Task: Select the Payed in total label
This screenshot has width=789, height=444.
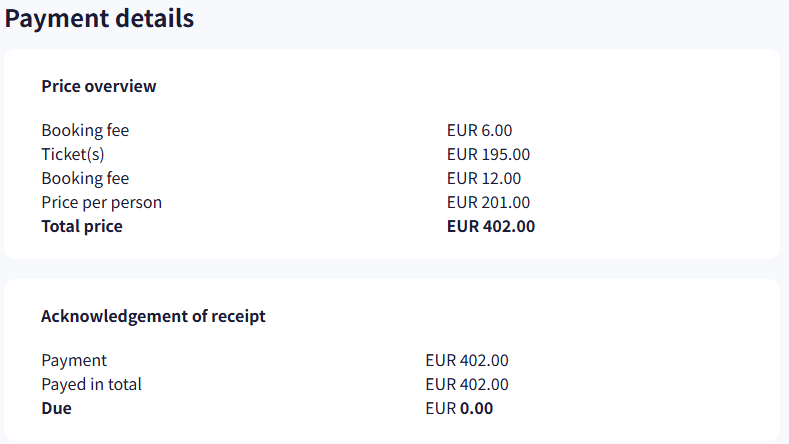Action: coord(91,384)
